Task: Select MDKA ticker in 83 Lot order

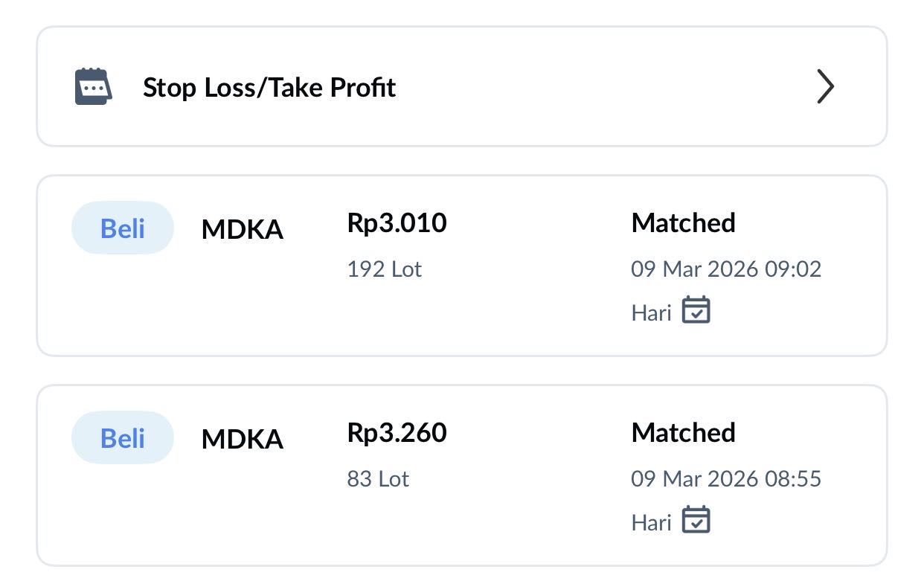Action: point(242,439)
